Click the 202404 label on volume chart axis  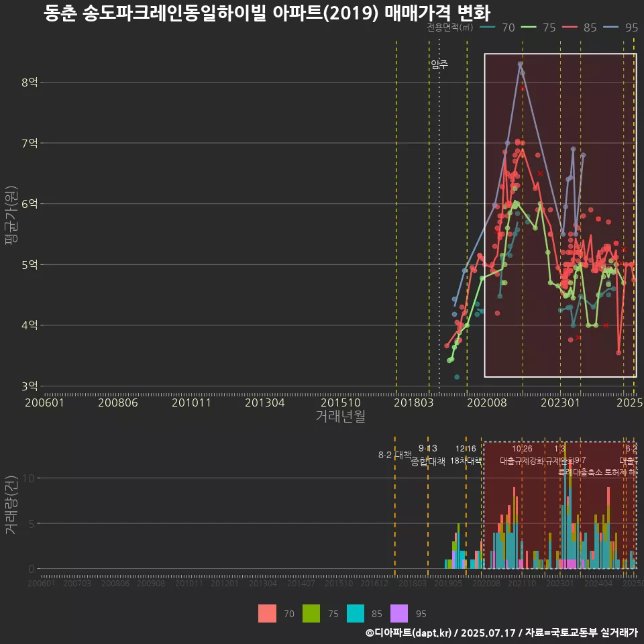598,583
